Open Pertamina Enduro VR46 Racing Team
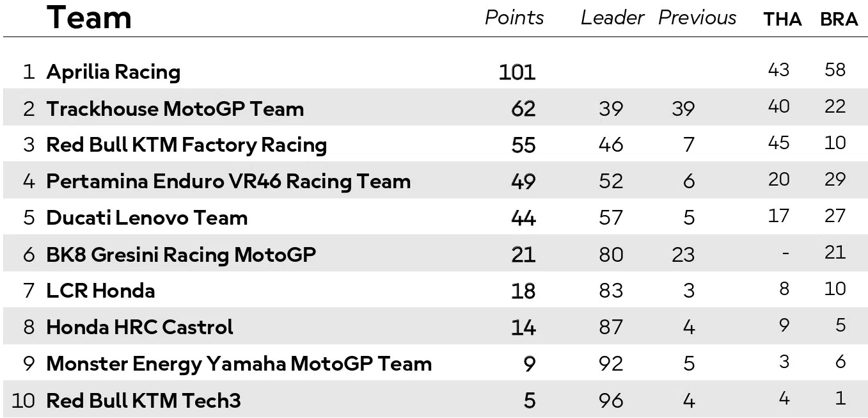The height and width of the screenshot is (418, 868). point(228,182)
